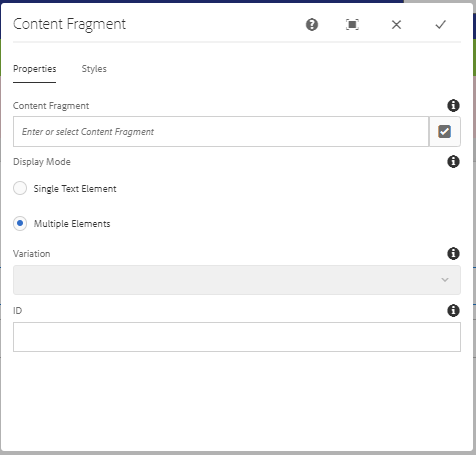Focus the Enter or select Content Fragment field
The height and width of the screenshot is (455, 476).
221,131
